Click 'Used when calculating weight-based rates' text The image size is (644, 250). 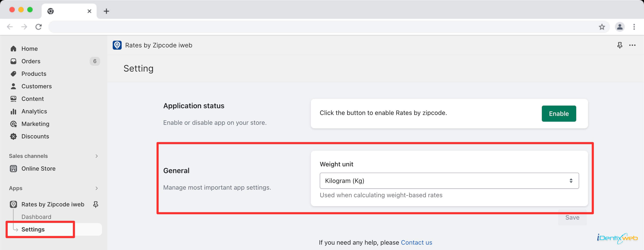381,195
